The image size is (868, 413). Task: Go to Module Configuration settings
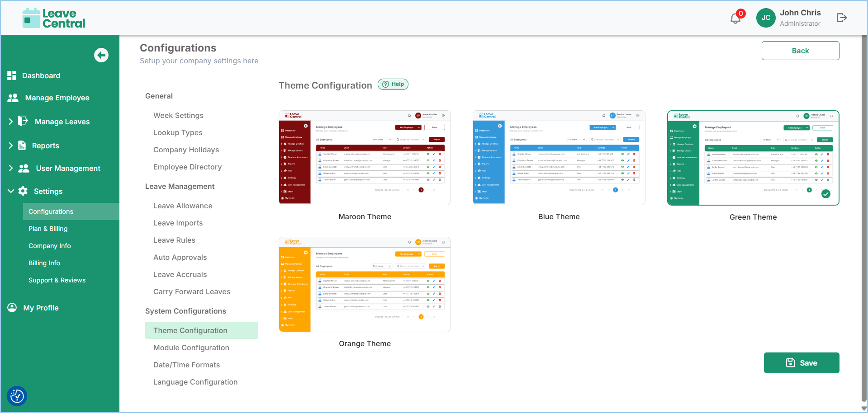(191, 347)
